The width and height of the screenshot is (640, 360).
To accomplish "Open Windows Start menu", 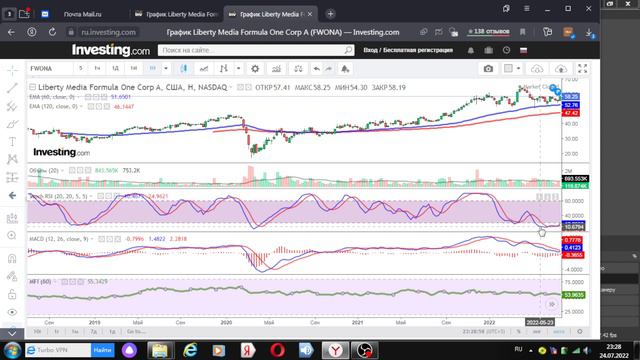I will [12, 350].
